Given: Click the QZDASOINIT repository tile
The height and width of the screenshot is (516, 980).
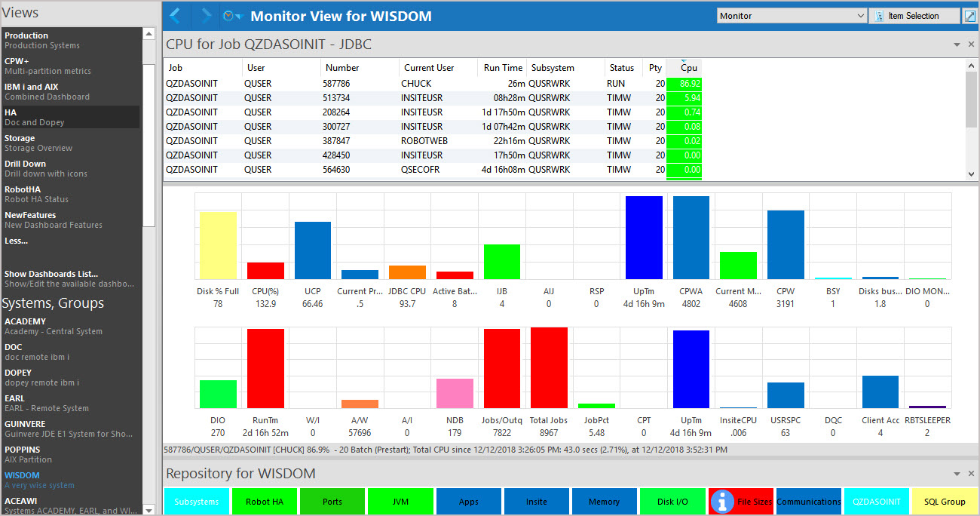Looking at the screenshot, I should click(x=877, y=502).
